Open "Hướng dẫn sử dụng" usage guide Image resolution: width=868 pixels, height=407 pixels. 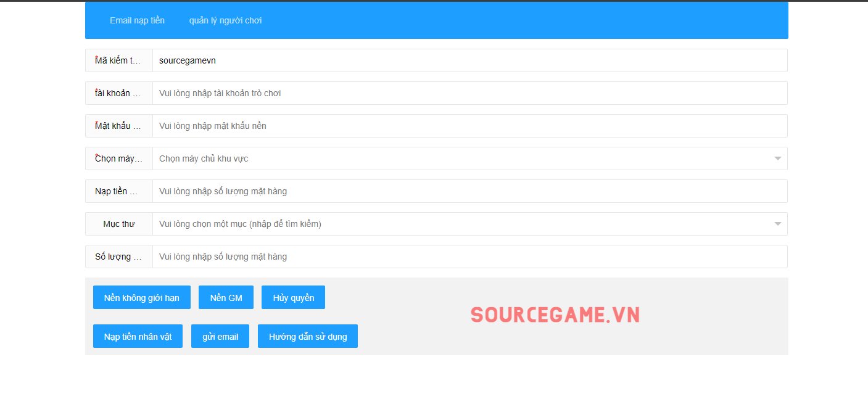(308, 336)
